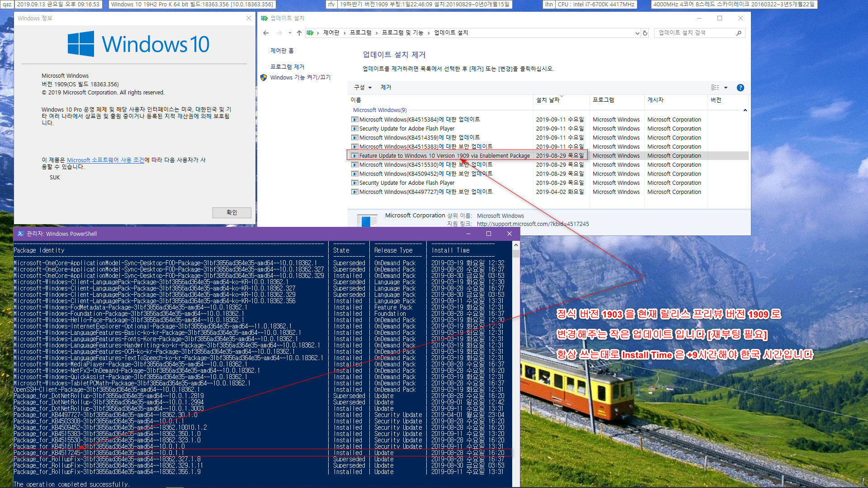Expand the 제어판 breadcrumb chevron
Viewport: 868px width, 488px height.
(344, 33)
